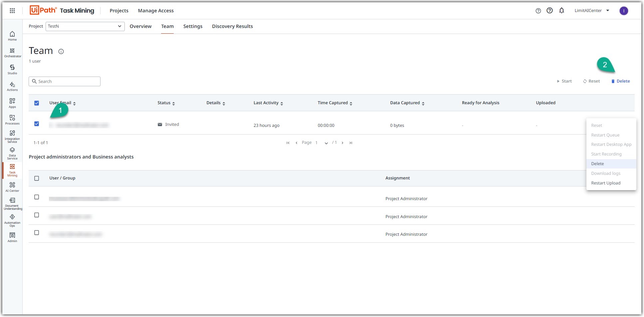Click the Delete button above table

pyautogui.click(x=620, y=81)
